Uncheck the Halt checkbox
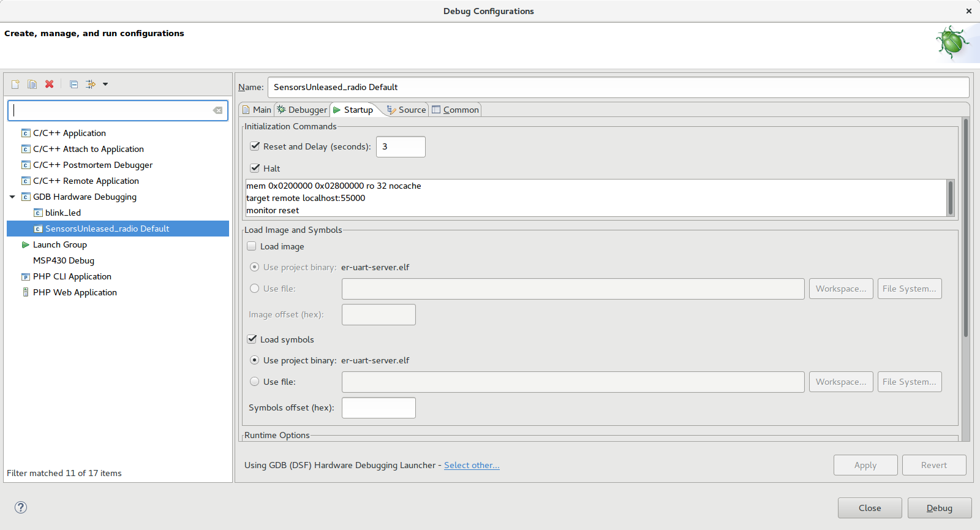The height and width of the screenshot is (530, 980). coord(255,168)
